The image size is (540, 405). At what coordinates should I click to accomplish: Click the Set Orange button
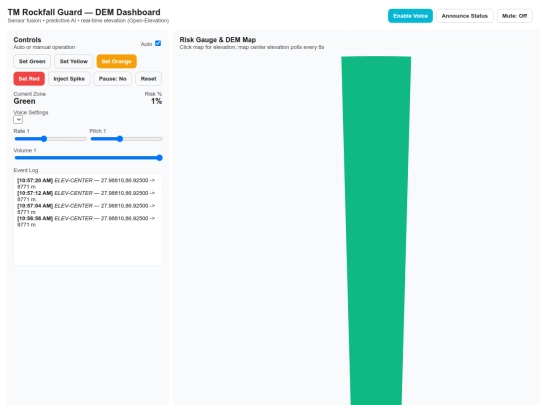point(116,61)
